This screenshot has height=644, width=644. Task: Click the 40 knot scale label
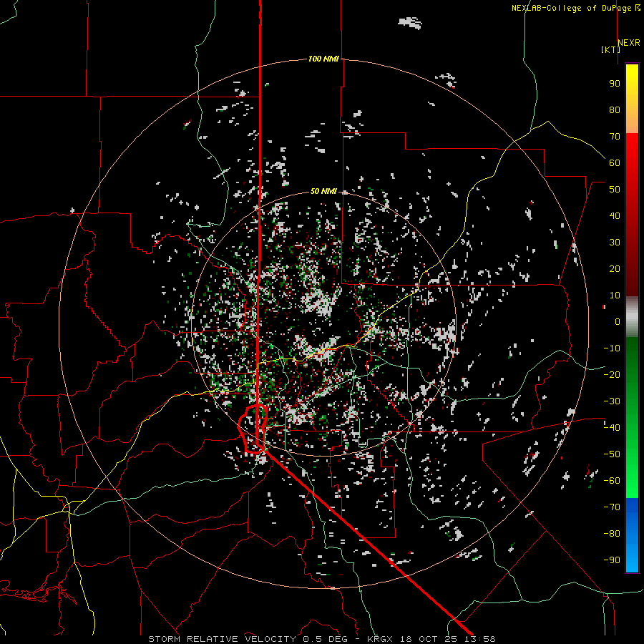coord(615,215)
